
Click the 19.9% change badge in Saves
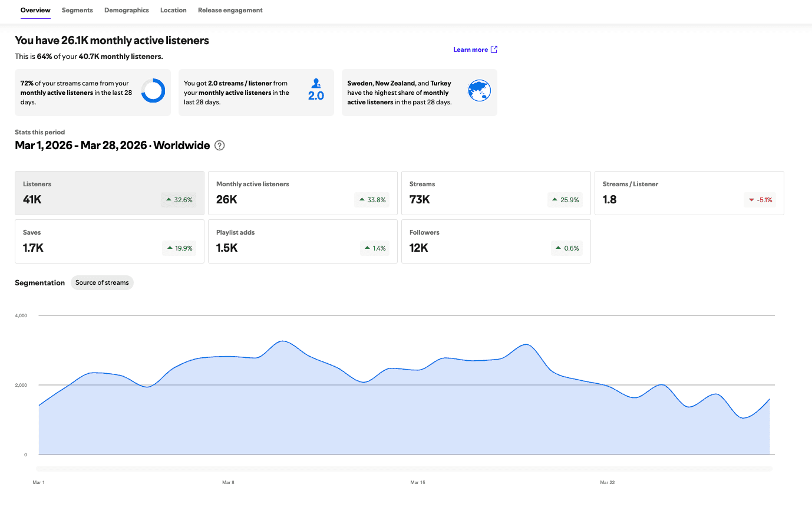tap(179, 248)
